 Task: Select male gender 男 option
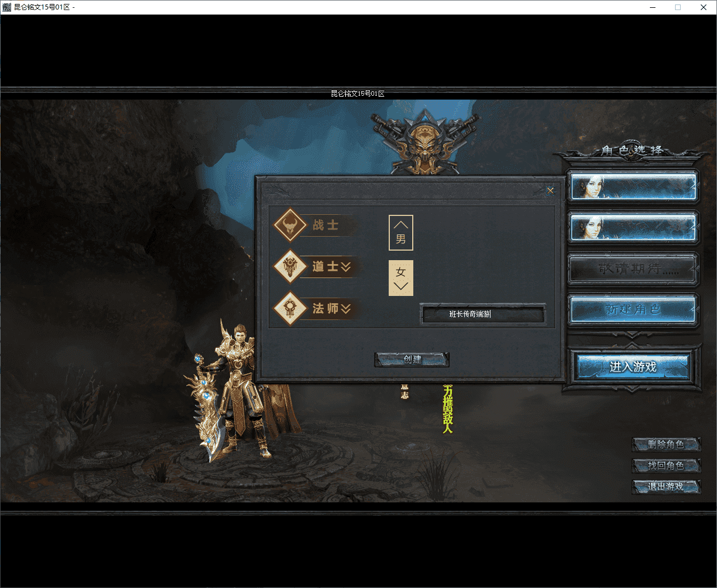pyautogui.click(x=401, y=233)
